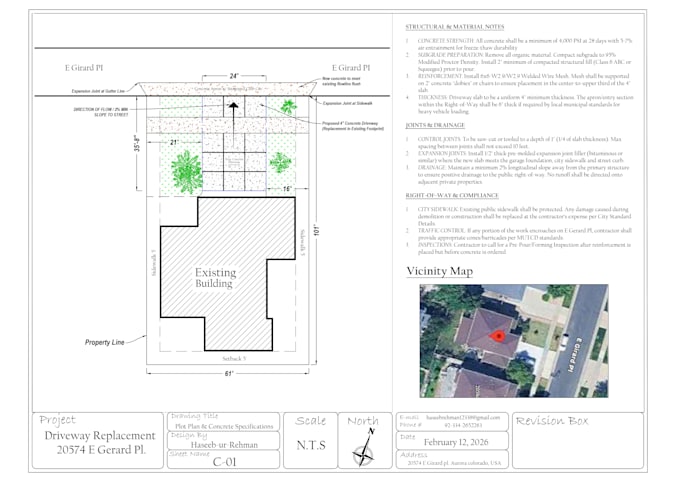Click 'DIRECTION OF FLOW / 2% MIN' note
680x481 pixels.
[101, 109]
